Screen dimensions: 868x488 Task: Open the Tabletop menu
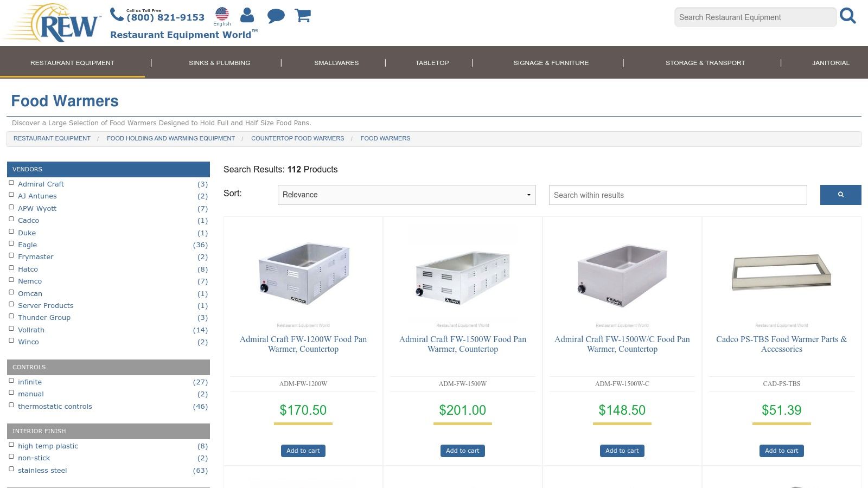[432, 63]
